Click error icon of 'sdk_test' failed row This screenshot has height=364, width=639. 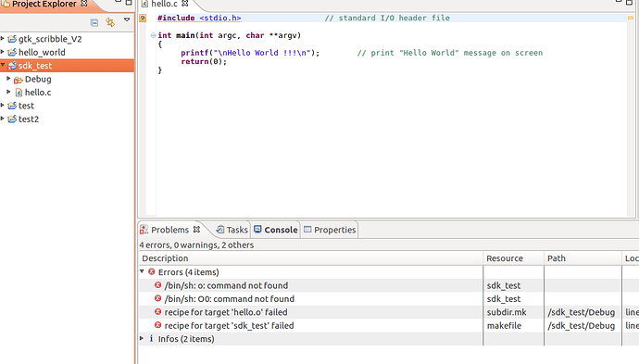157,325
